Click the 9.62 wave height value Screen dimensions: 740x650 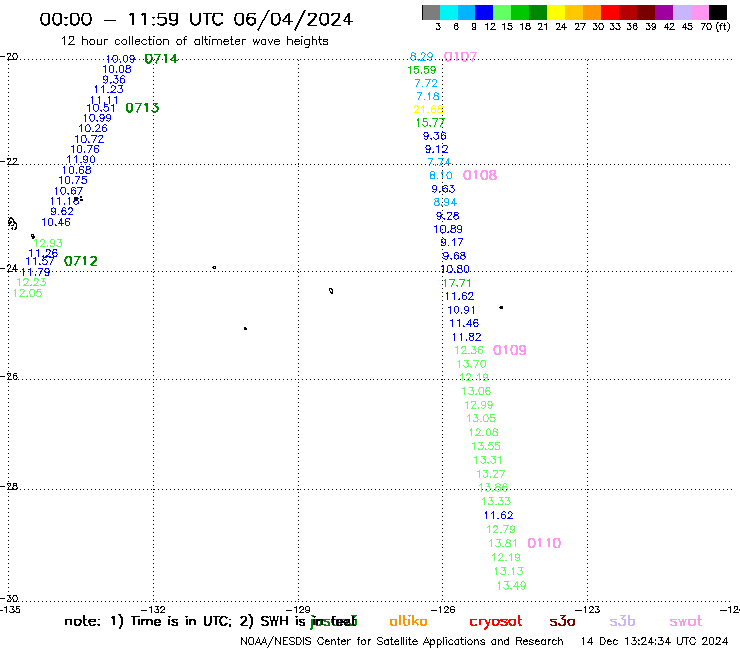tap(62, 211)
